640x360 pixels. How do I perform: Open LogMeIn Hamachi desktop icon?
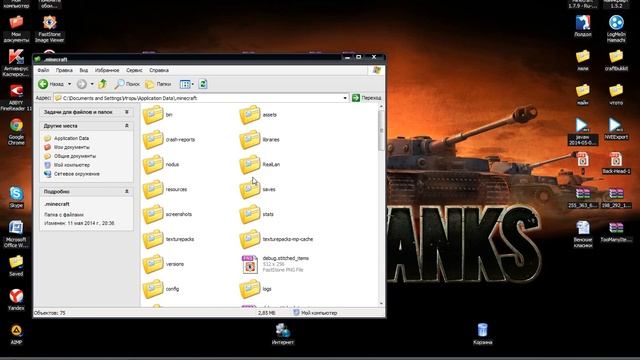pyautogui.click(x=616, y=29)
